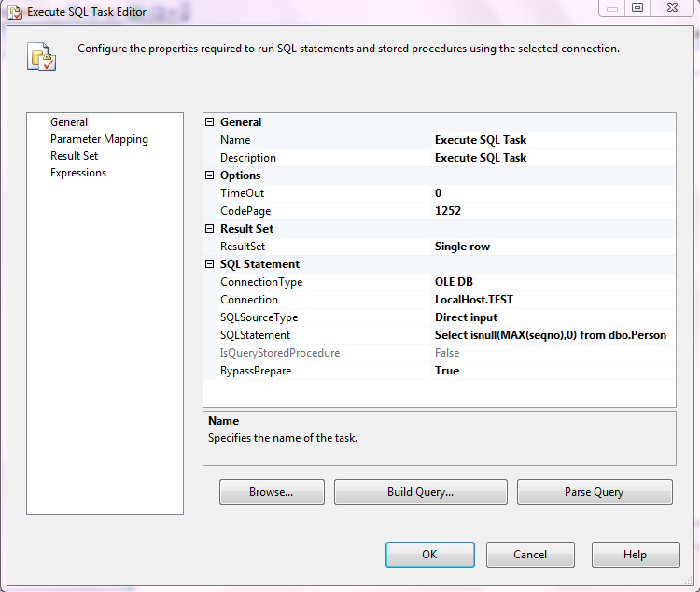The width and height of the screenshot is (700, 592).
Task: Collapse the SQL Statement property category
Action: point(209,264)
